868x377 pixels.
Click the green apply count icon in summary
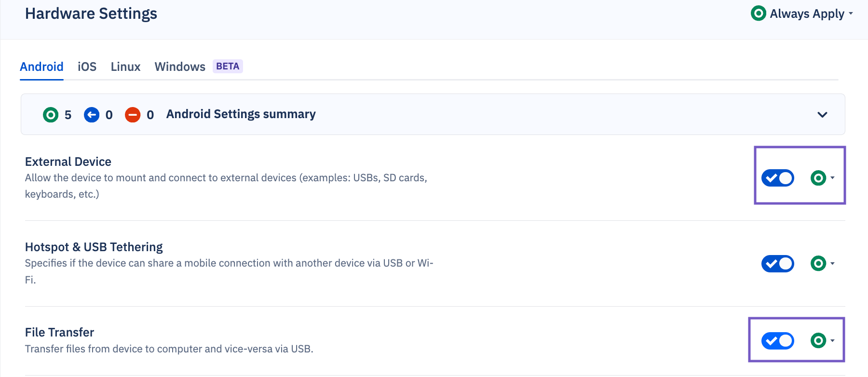point(51,115)
